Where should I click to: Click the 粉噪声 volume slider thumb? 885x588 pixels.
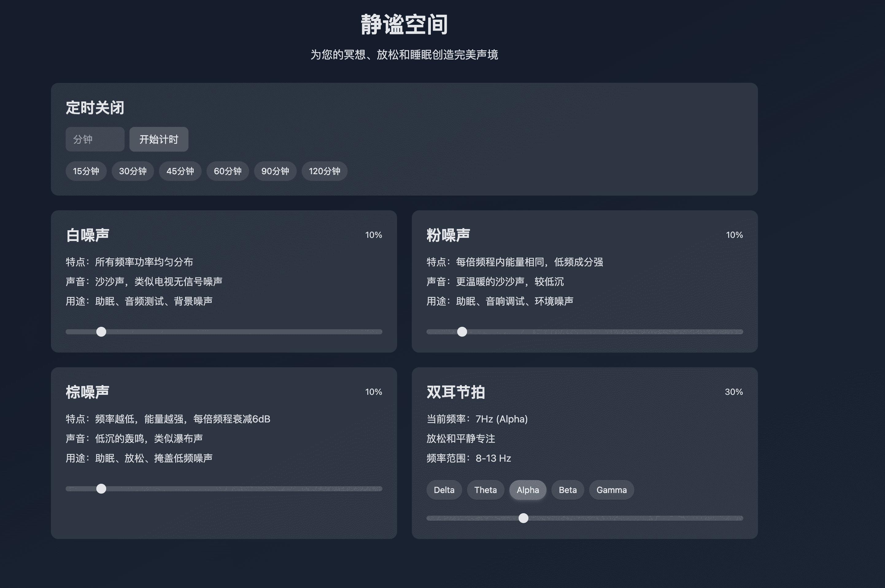click(462, 331)
